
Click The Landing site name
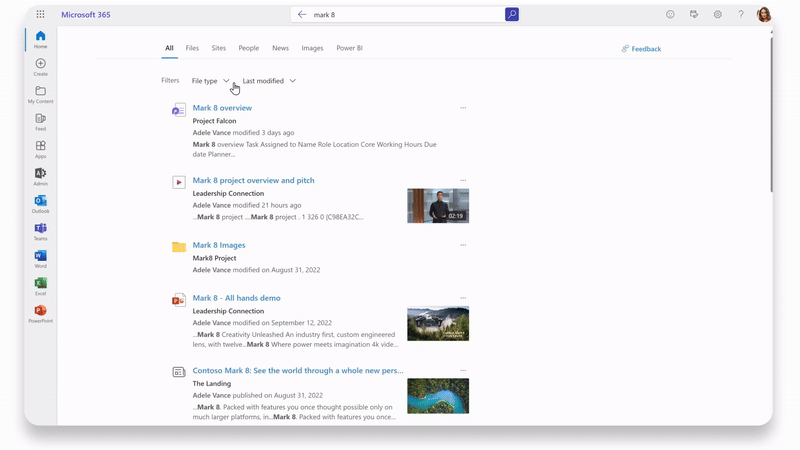(x=212, y=384)
